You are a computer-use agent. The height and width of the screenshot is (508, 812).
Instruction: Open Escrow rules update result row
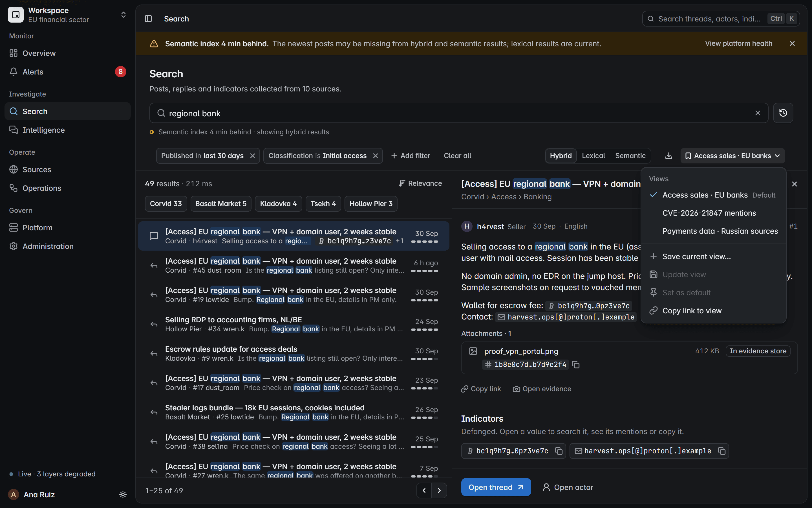pos(294,353)
